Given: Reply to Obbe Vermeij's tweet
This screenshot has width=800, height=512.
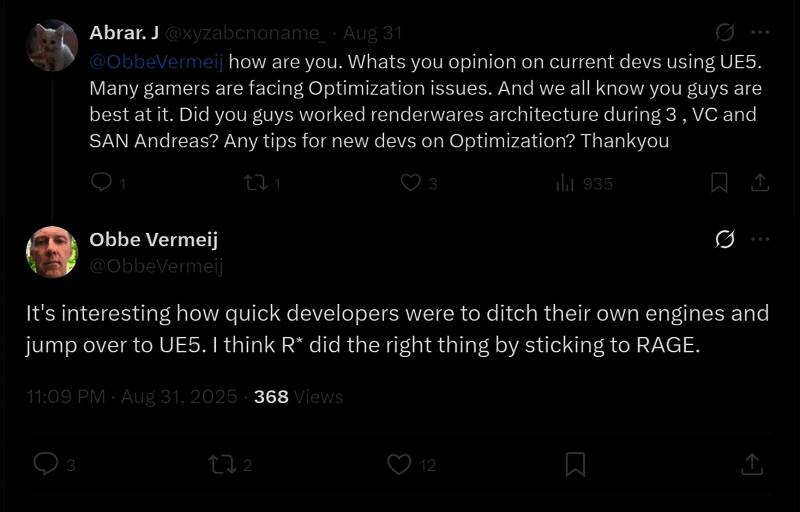Looking at the screenshot, I should click(46, 464).
